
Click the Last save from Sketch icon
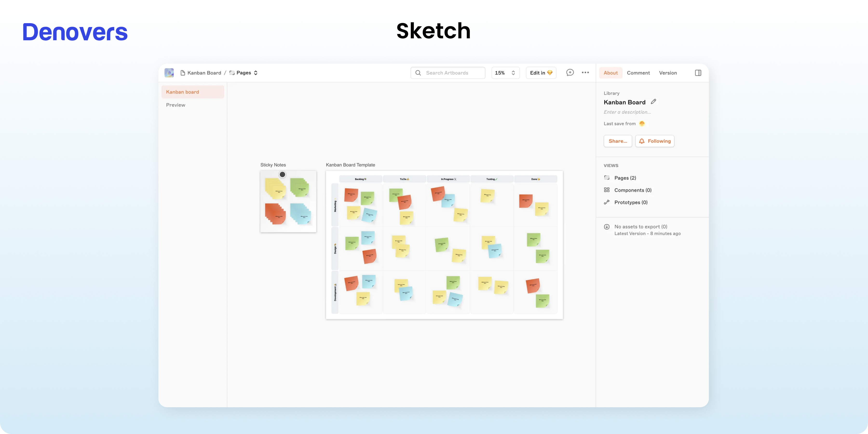[x=642, y=124]
